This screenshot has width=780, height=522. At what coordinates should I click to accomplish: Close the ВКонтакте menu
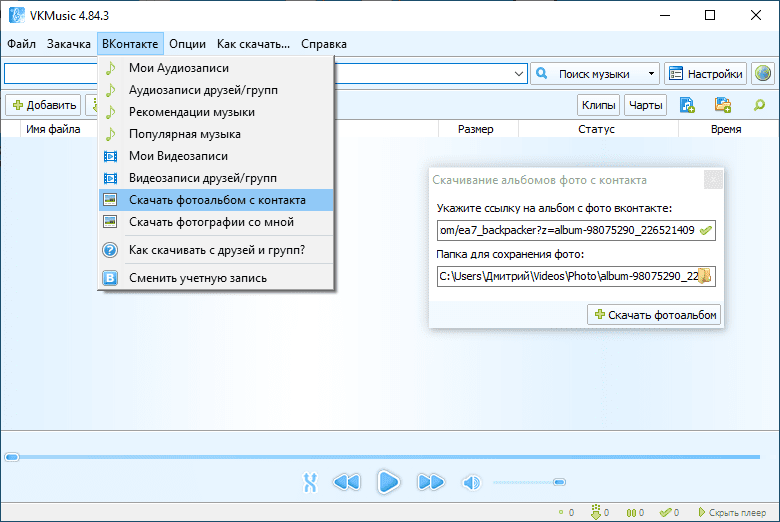(130, 44)
